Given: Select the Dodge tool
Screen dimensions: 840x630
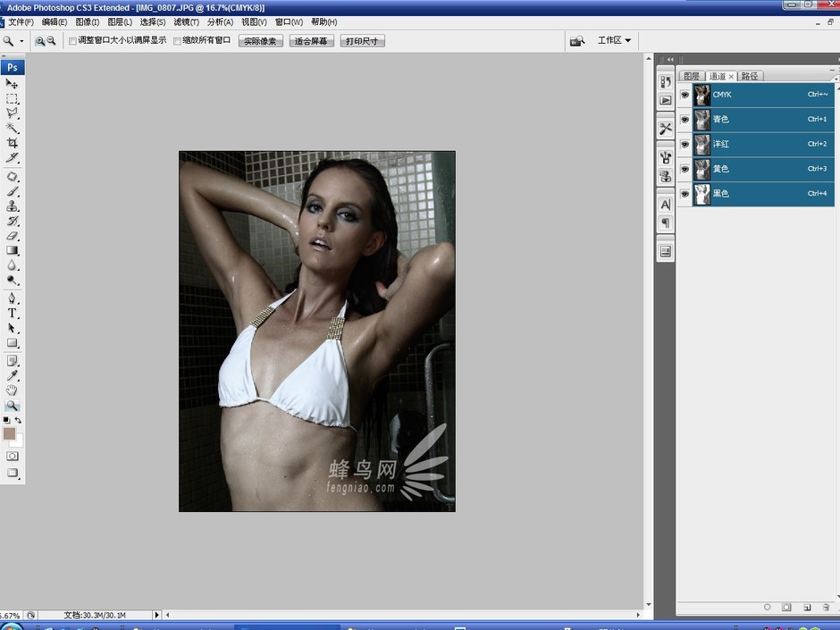Looking at the screenshot, I should (x=12, y=280).
